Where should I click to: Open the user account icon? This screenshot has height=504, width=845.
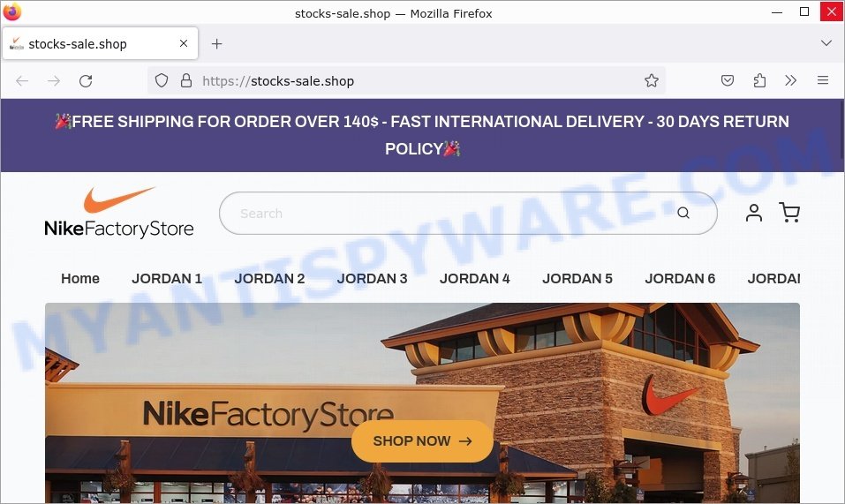(754, 213)
